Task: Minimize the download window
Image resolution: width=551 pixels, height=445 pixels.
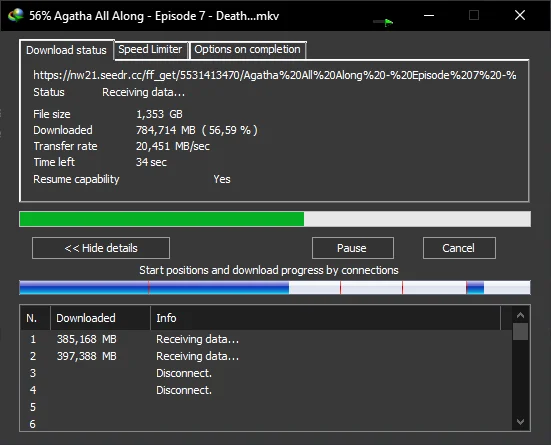Action: click(429, 15)
